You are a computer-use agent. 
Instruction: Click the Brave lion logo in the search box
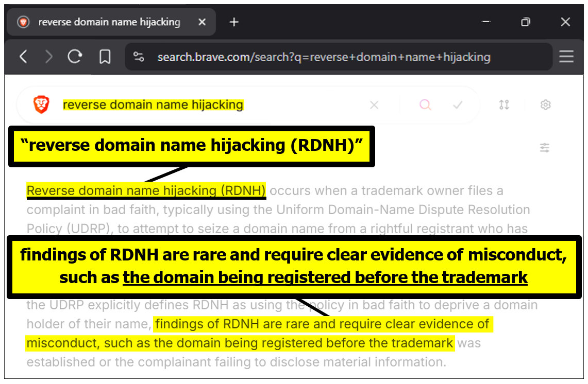(x=41, y=105)
